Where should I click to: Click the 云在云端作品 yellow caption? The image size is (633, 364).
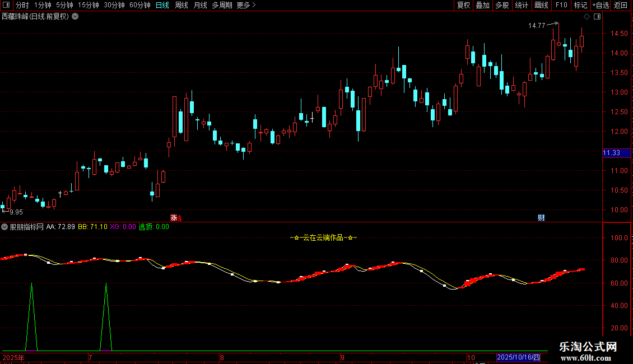point(323,237)
